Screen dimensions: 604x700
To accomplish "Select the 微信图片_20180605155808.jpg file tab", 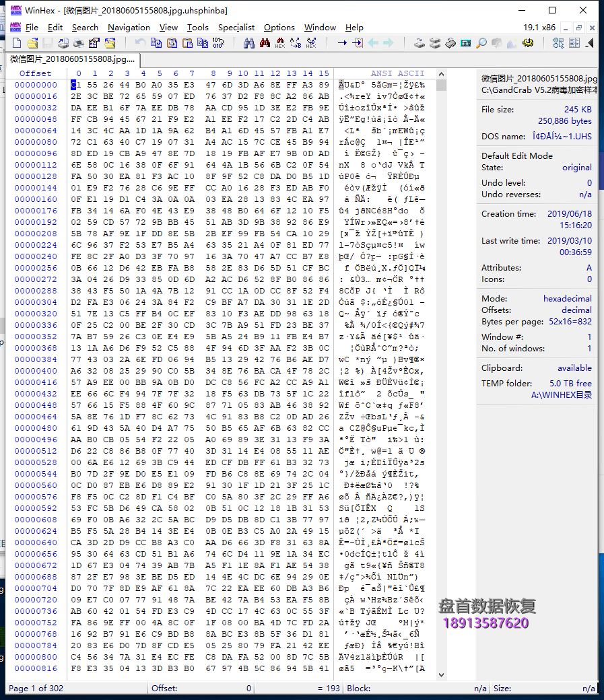I will point(72,59).
